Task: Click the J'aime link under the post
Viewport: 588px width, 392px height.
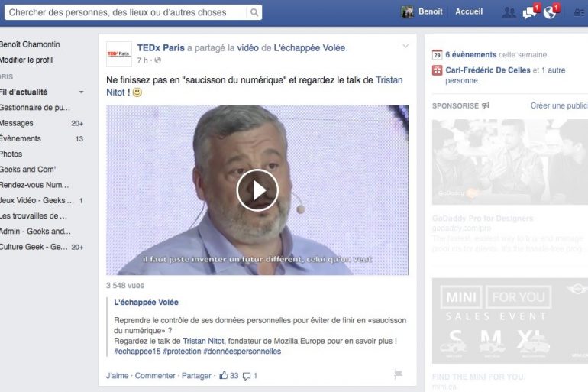Action: point(117,375)
